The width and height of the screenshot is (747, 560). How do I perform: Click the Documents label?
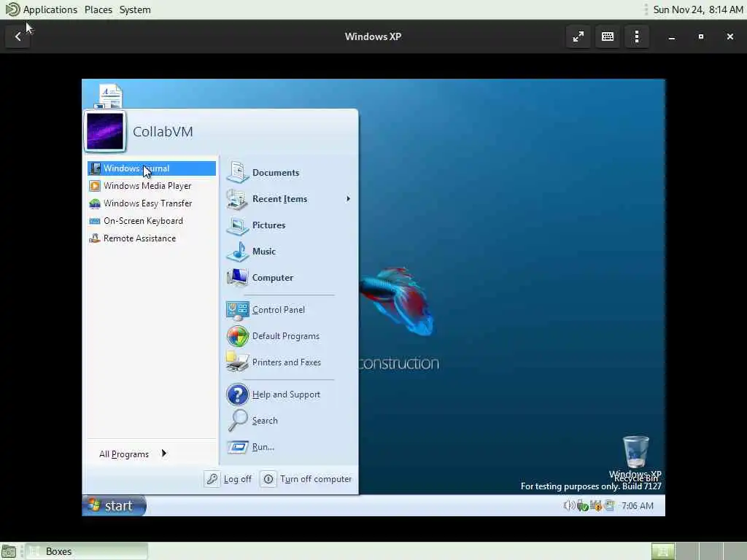point(276,173)
